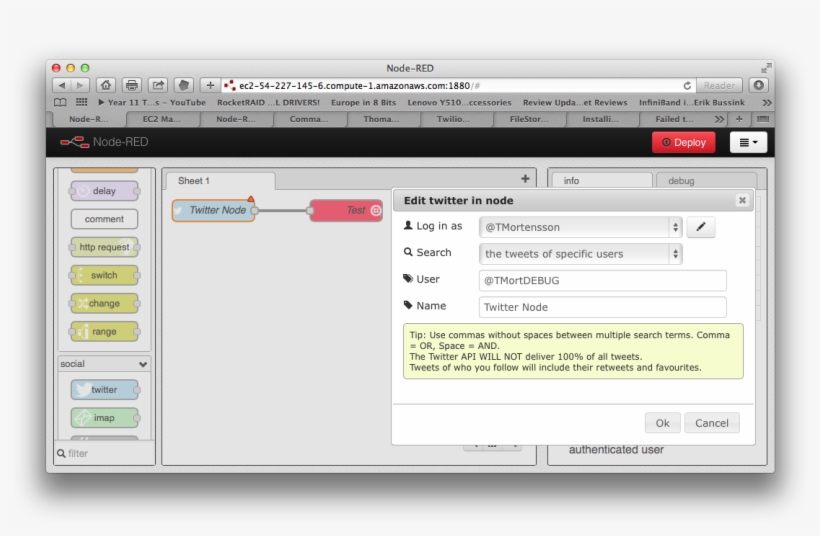This screenshot has width=820, height=536.
Task: Toggle the Test debug node output button
Action: click(376, 210)
